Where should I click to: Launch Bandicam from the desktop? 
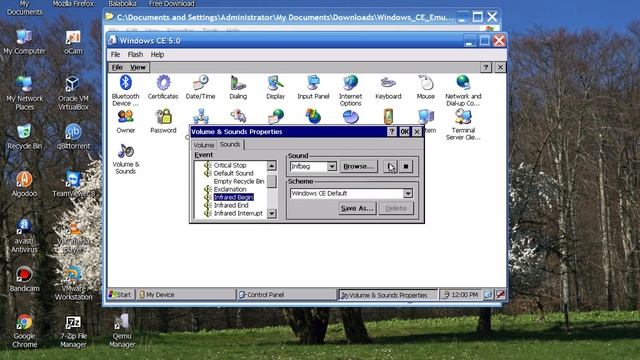point(24,279)
